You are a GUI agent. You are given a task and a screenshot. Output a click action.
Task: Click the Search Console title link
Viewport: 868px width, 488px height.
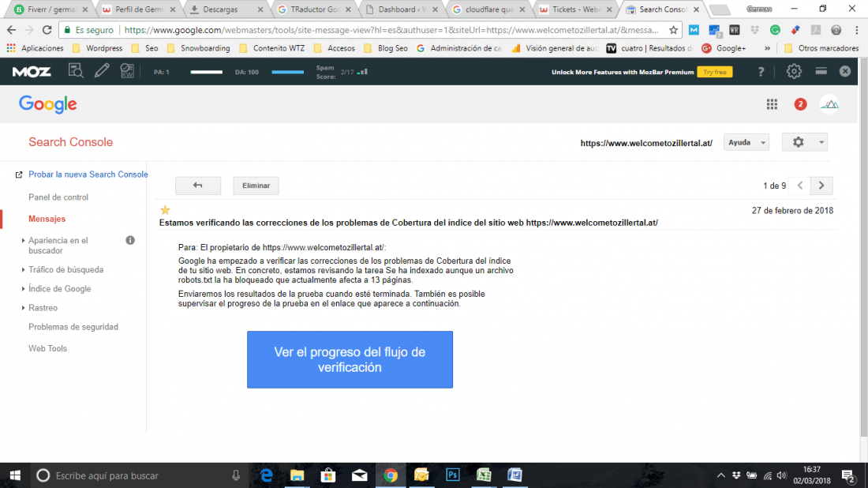pyautogui.click(x=70, y=142)
